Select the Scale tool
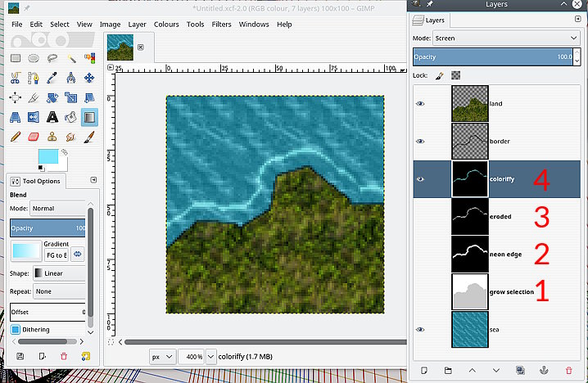Image resolution: width=588 pixels, height=383 pixels. (71, 98)
